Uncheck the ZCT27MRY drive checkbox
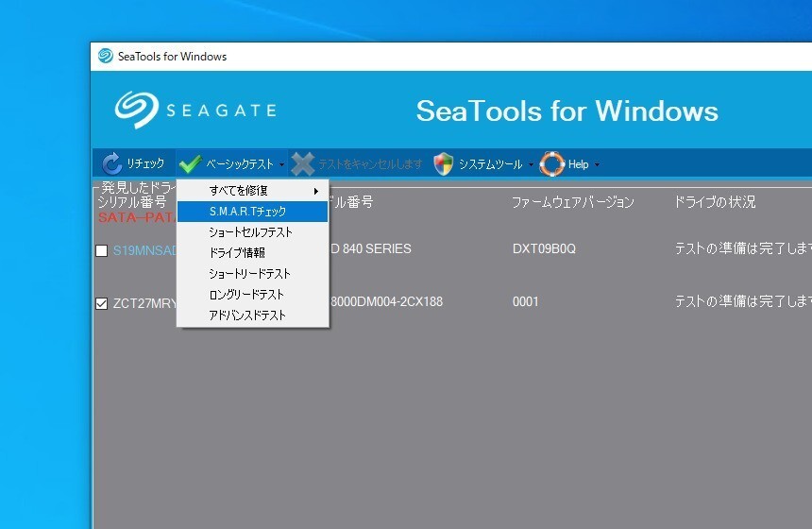 [x=101, y=303]
